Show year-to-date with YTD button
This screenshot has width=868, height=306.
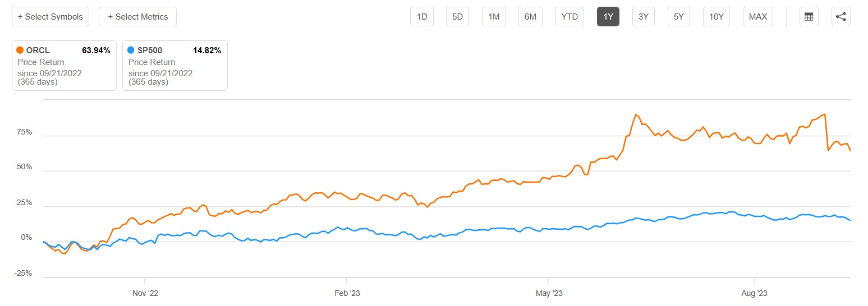tap(570, 17)
